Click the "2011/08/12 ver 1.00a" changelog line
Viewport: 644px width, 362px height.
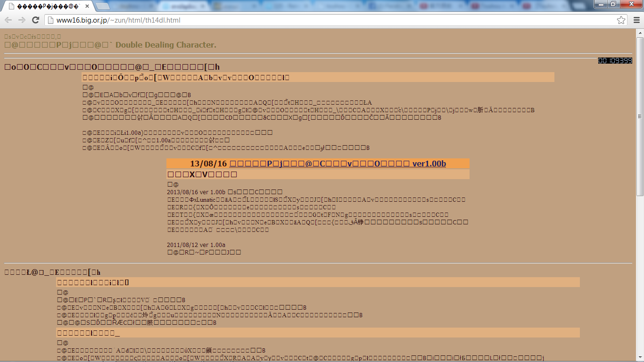pos(196,245)
